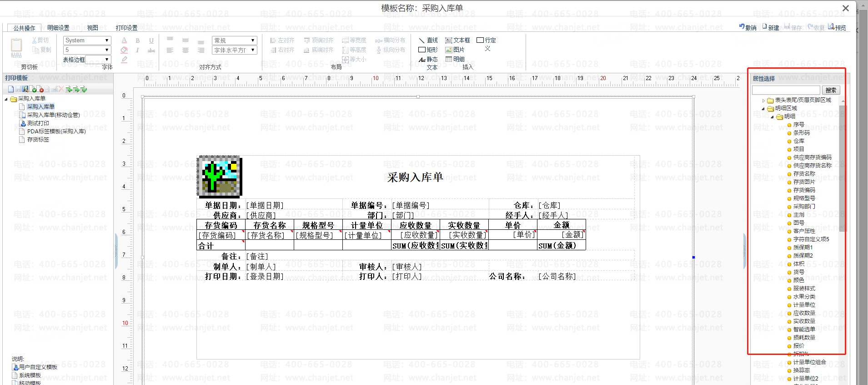Screen dimensions: 868x385
Task: Select 顶端对齐 top-align layout tool
Action: click(319, 41)
